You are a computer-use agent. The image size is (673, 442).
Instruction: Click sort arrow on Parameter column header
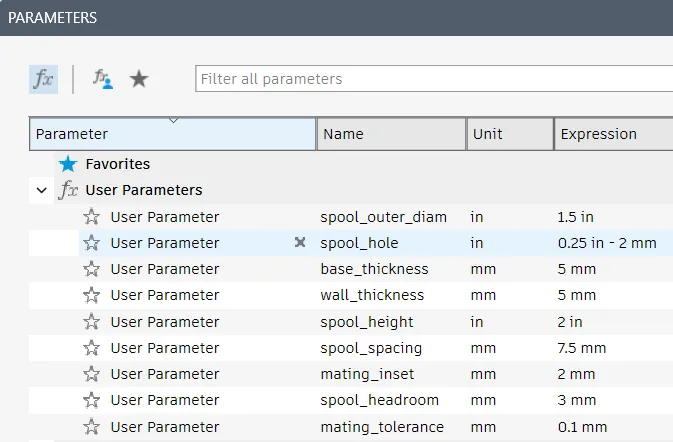pyautogui.click(x=173, y=121)
